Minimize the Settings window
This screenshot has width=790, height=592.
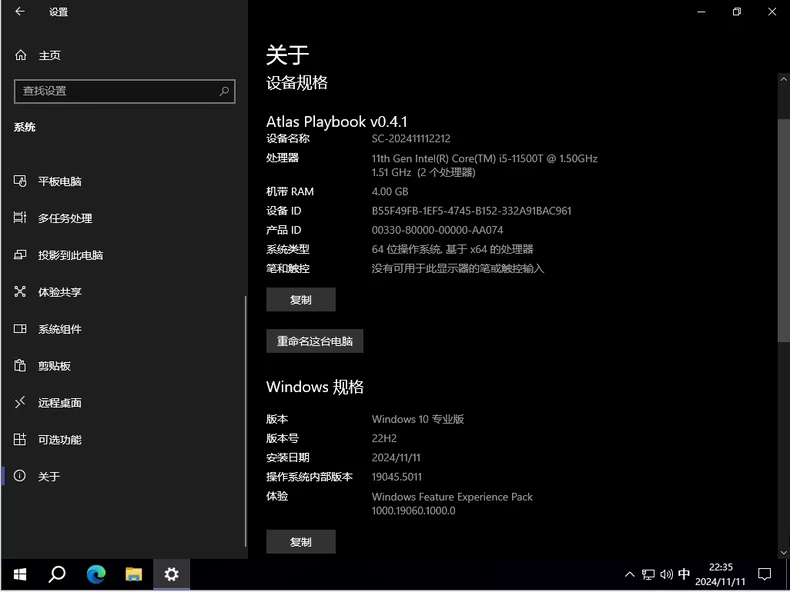click(701, 12)
